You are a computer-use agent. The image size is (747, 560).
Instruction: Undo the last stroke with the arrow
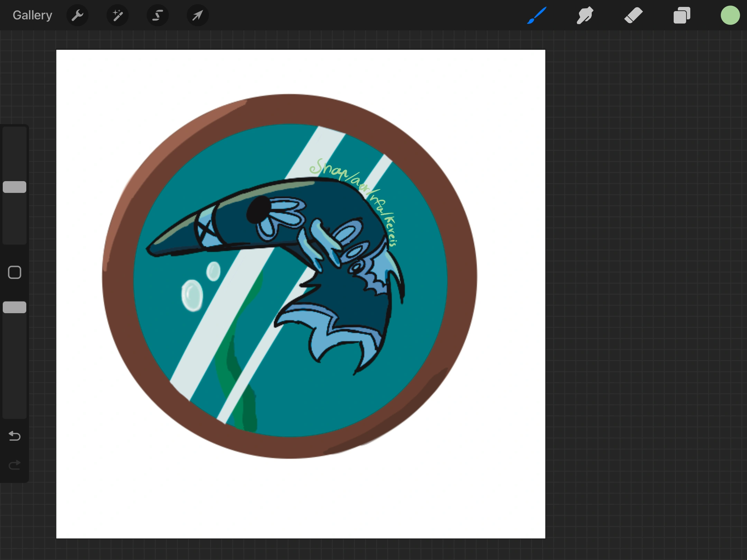(x=15, y=436)
